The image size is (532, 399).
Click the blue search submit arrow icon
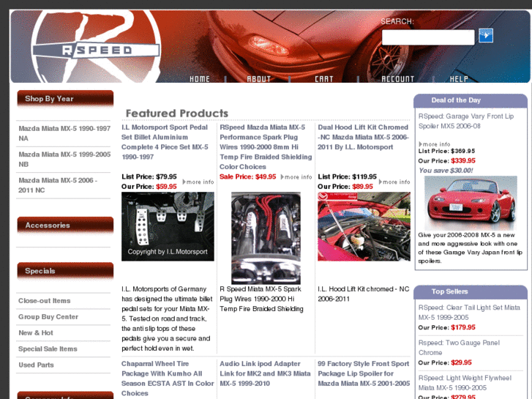485,36
